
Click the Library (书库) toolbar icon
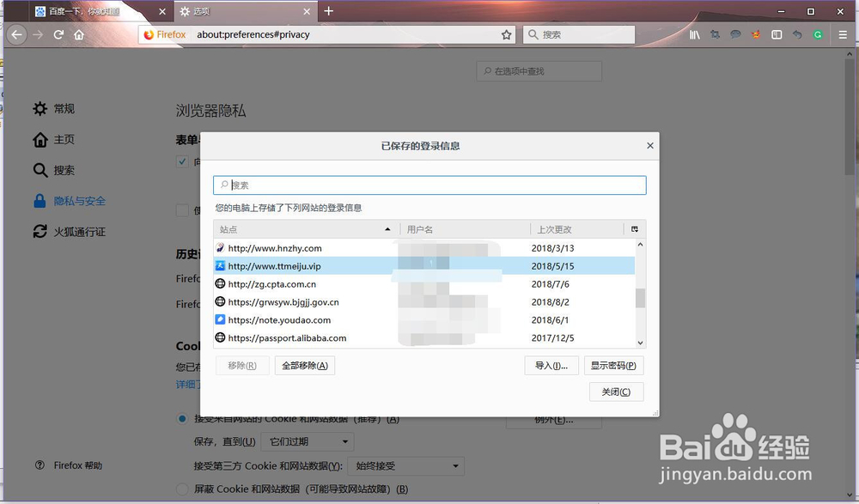pos(696,34)
